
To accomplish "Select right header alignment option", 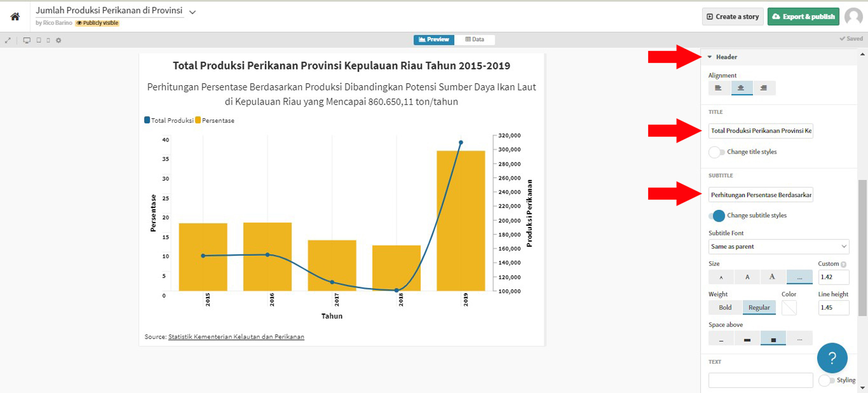I will pyautogui.click(x=765, y=88).
